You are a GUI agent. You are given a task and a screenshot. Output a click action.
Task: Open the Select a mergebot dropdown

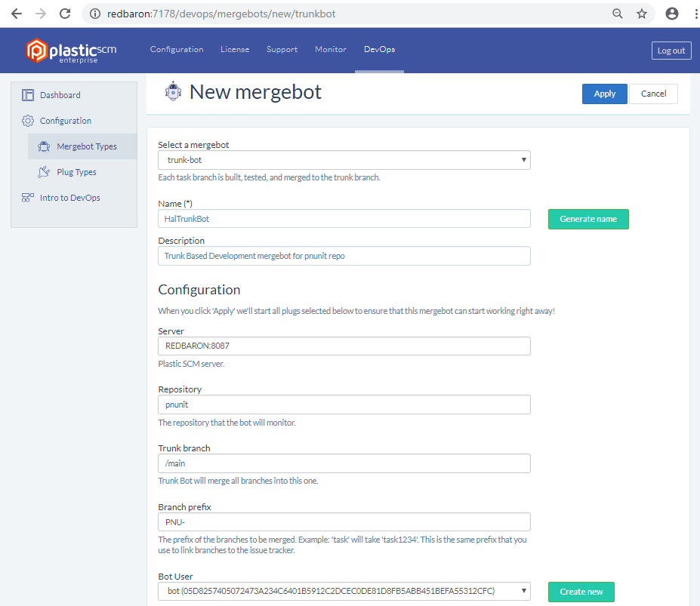click(x=344, y=160)
